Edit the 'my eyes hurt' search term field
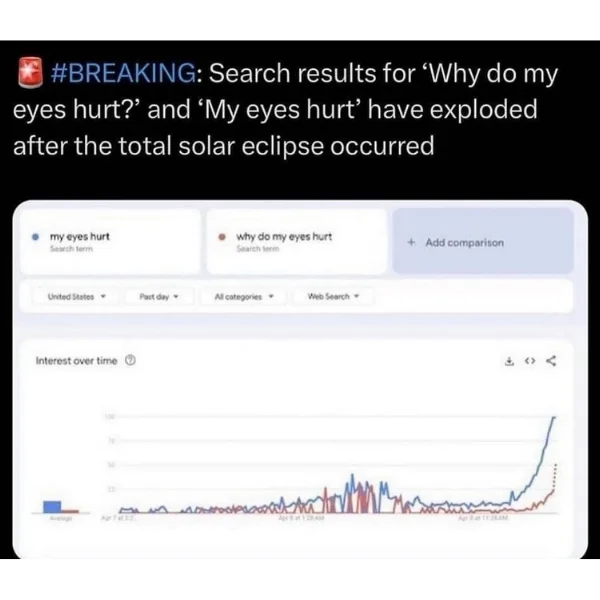This screenshot has width=600, height=600. point(110,241)
